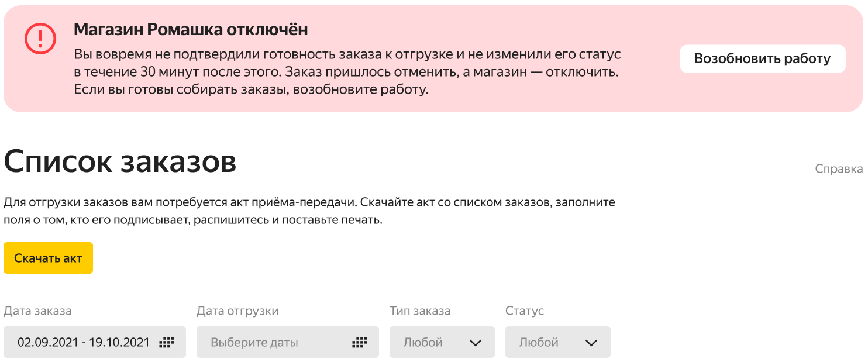Viewport: 868px width, 362px height.
Task: Expand Статус dropdown via chevron arrow
Action: click(591, 343)
